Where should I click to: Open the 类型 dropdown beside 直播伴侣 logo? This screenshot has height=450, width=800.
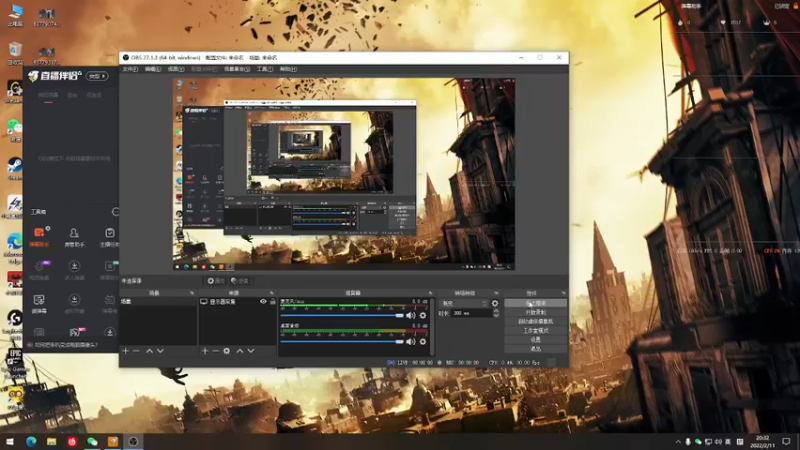(97, 76)
